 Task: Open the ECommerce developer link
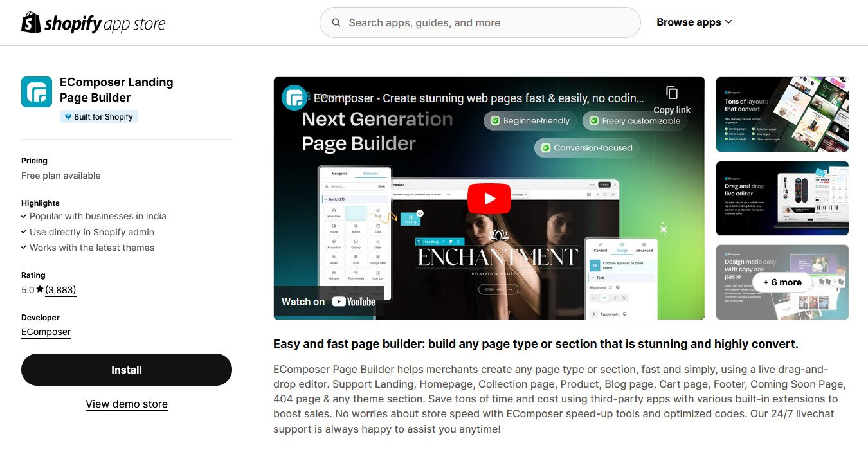[46, 332]
